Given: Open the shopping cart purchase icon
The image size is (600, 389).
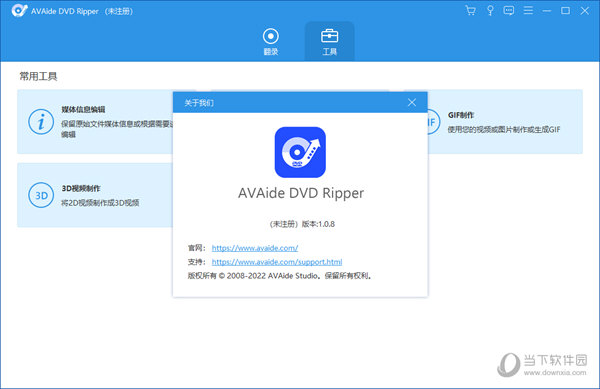Looking at the screenshot, I should [x=470, y=11].
